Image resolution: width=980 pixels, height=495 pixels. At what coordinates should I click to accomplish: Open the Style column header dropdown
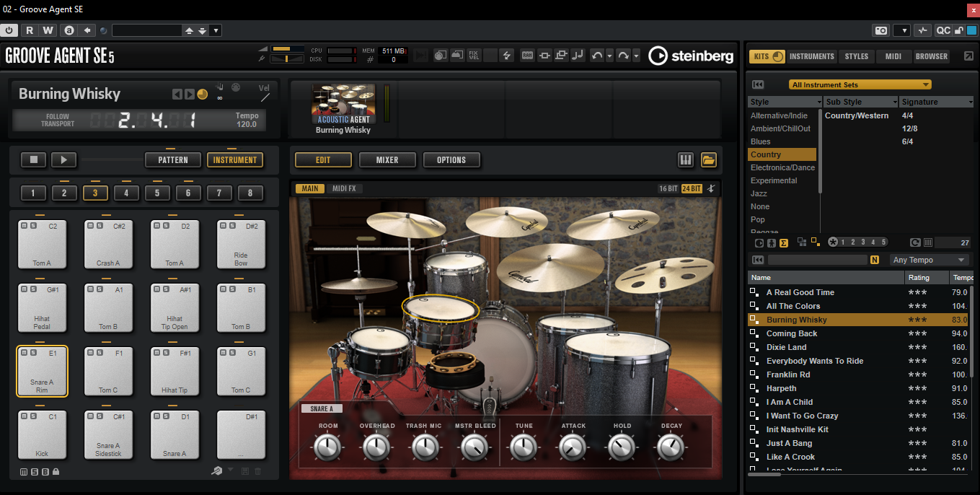[818, 102]
